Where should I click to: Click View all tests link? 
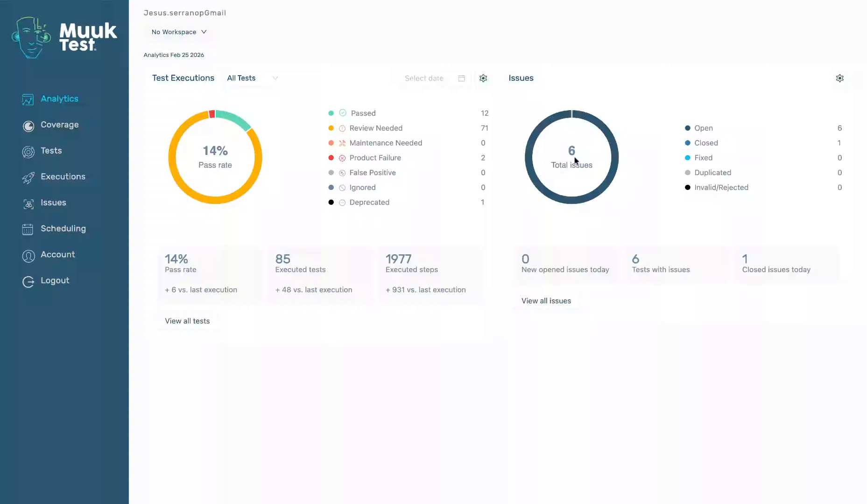coord(187,321)
